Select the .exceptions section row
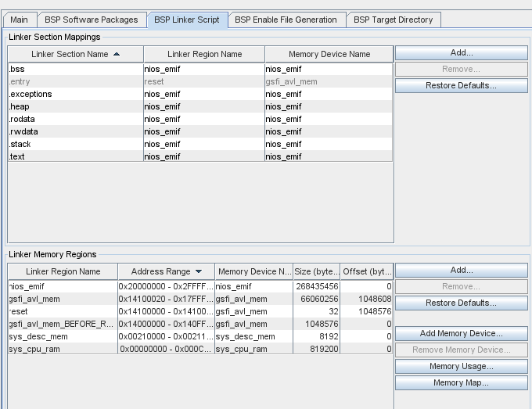This screenshot has width=532, height=409. coord(75,95)
